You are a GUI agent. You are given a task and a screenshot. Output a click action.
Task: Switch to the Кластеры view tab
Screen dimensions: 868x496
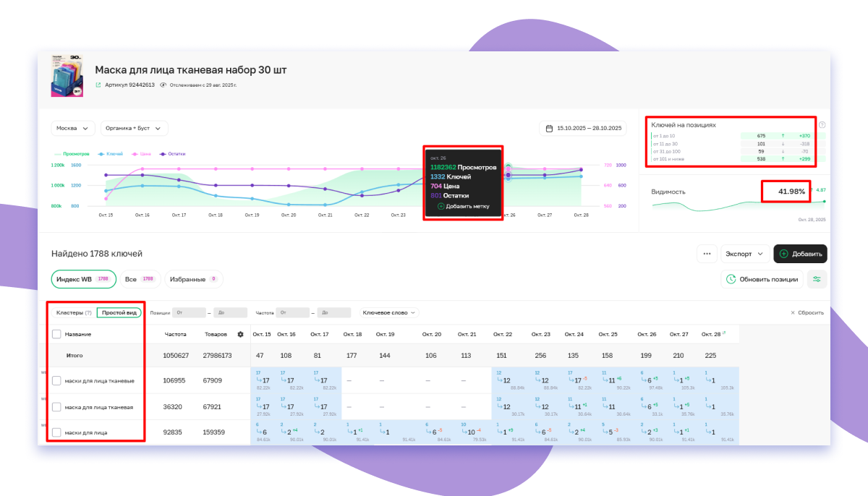click(x=73, y=313)
